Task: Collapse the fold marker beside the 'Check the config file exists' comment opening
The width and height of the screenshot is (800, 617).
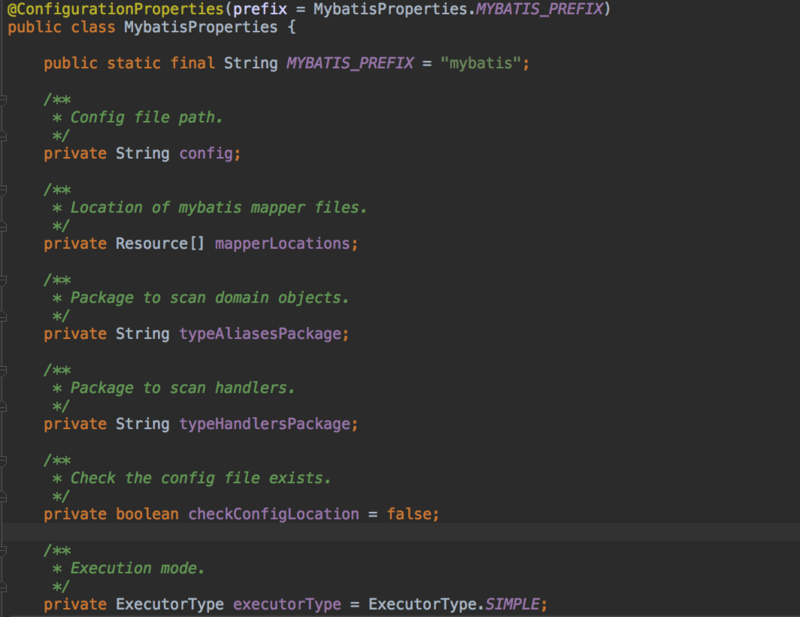Action: click(x=3, y=461)
